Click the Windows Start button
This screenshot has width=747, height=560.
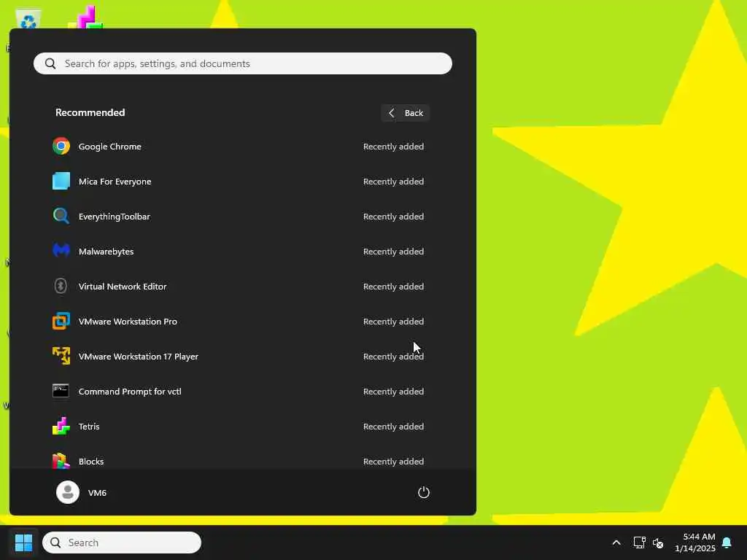pos(23,542)
